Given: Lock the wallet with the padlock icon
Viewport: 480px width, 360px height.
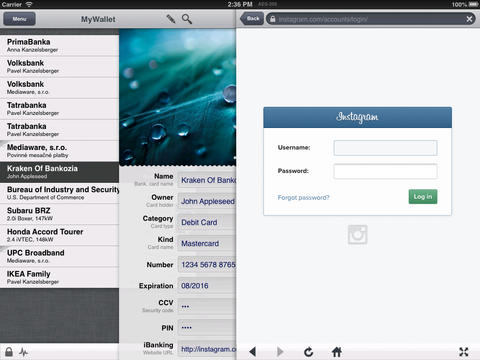Looking at the screenshot, I should click(9, 352).
